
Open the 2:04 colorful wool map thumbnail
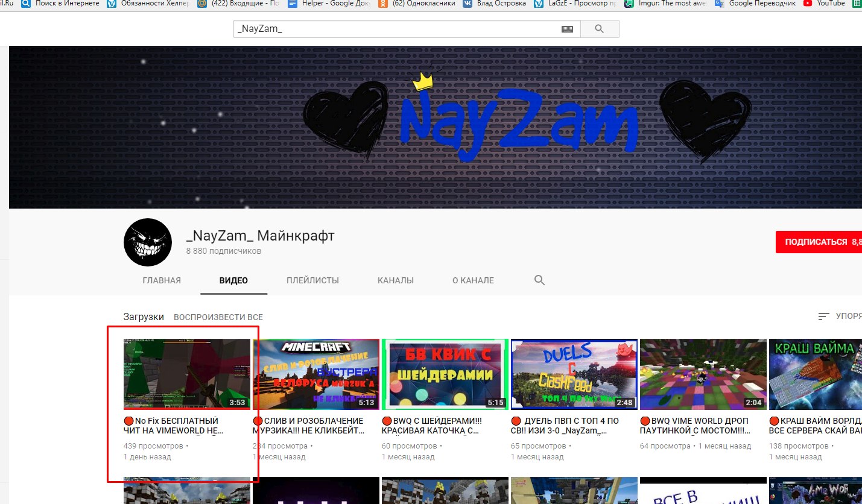tap(703, 374)
